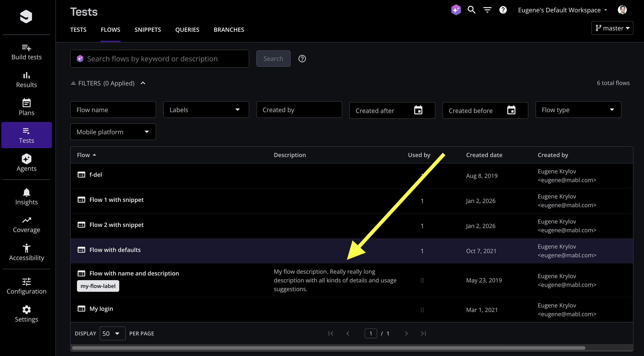Click the Description column header

(x=290, y=155)
